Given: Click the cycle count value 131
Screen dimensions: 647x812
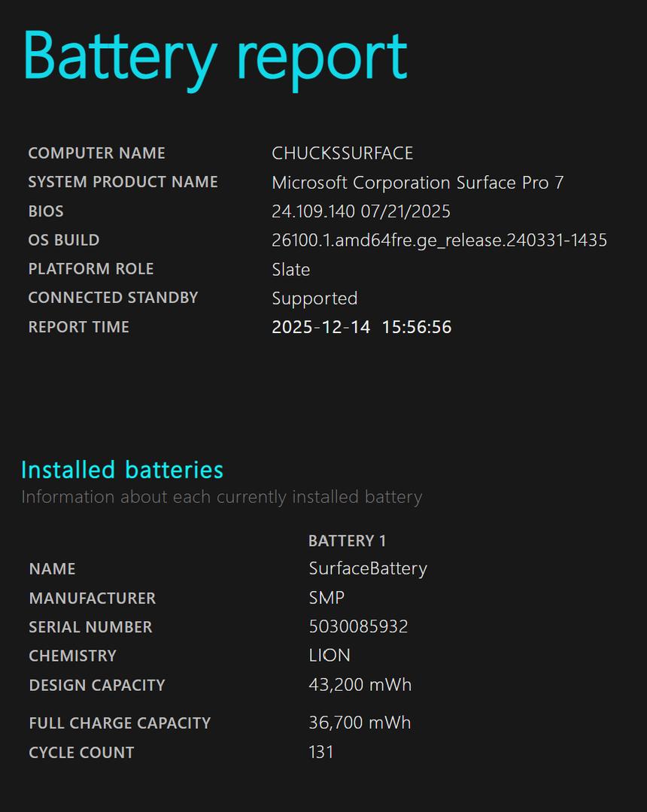Looking at the screenshot, I should (x=321, y=752).
